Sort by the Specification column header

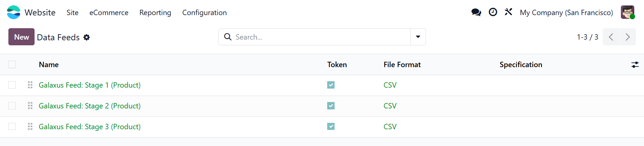(521, 64)
